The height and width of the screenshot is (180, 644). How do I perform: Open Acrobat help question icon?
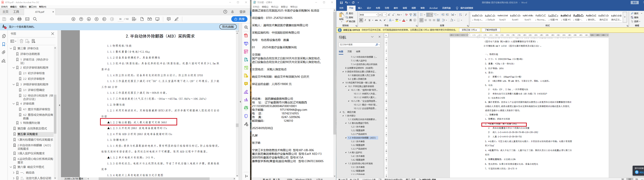pyautogui.click(x=225, y=12)
